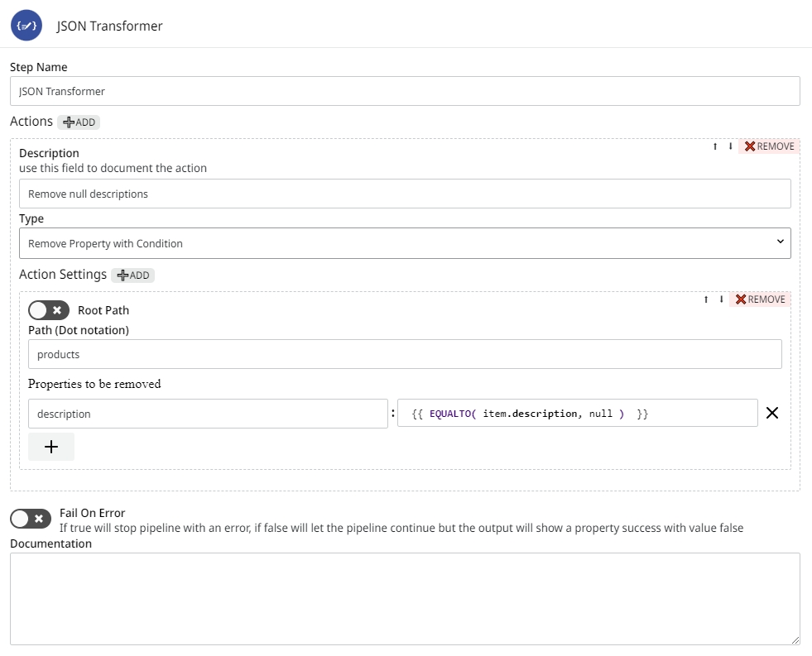Delete the description property row with X
The image size is (812, 656).
click(771, 414)
